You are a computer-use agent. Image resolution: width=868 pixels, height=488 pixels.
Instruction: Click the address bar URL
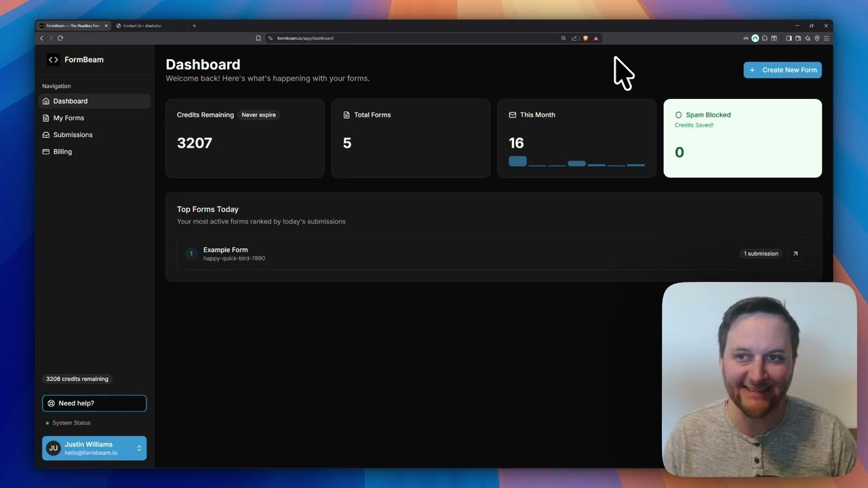[305, 39]
